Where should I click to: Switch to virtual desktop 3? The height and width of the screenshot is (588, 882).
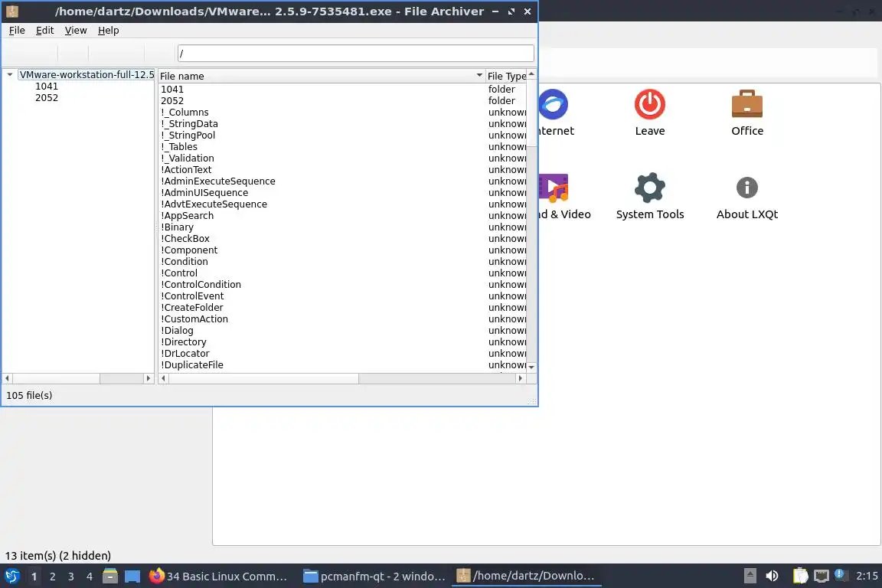pos(71,577)
